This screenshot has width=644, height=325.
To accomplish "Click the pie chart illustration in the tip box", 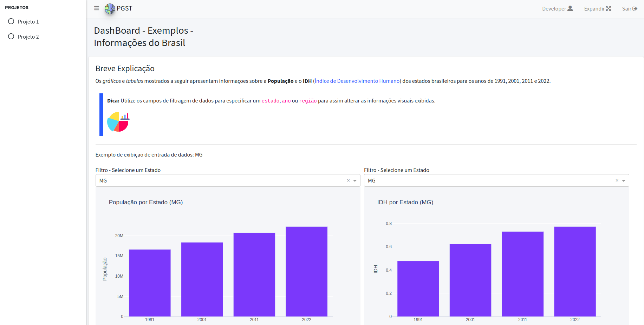I will click(x=118, y=122).
